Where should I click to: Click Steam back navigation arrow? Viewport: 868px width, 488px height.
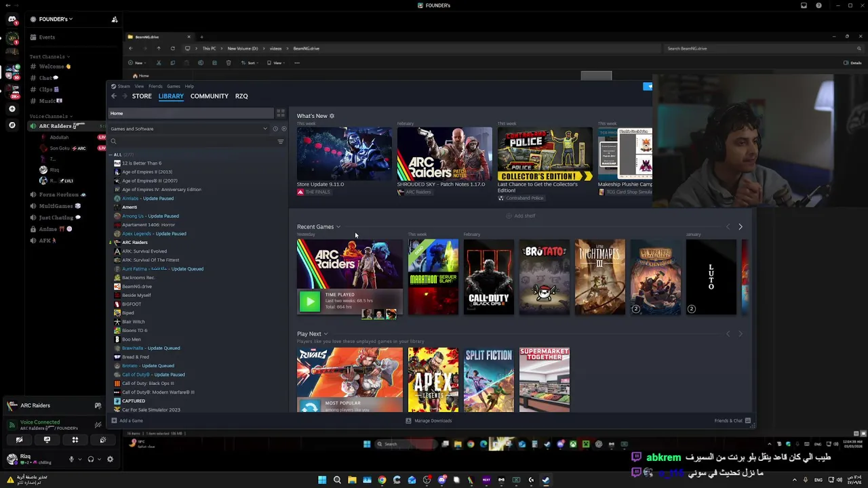[114, 96]
